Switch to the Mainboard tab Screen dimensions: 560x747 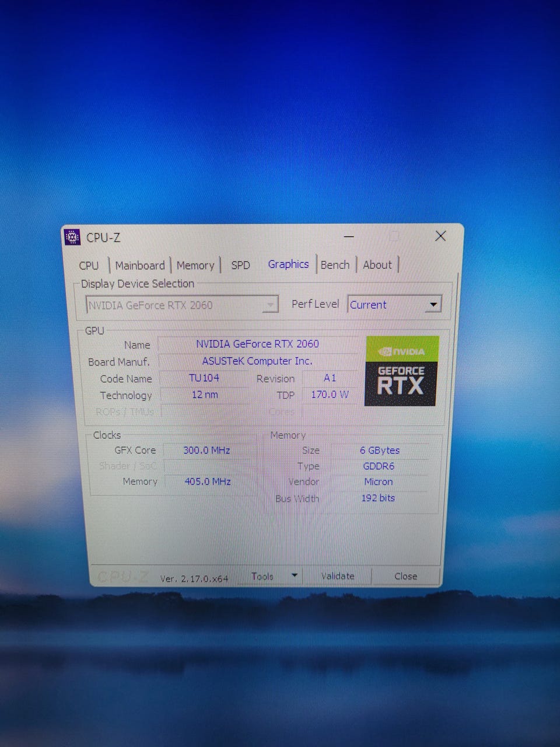click(140, 266)
